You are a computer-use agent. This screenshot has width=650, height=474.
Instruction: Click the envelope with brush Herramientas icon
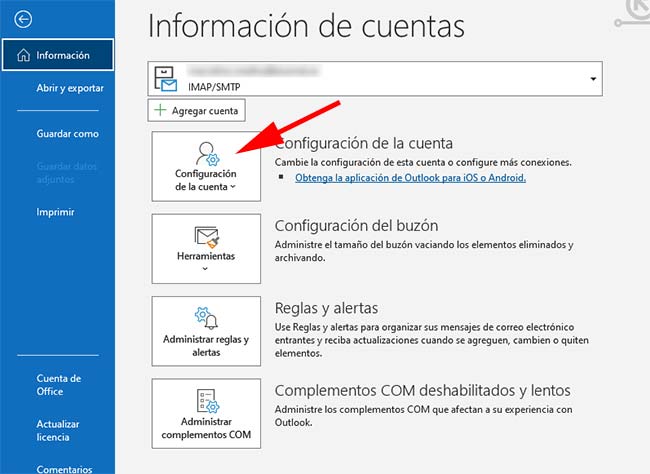[206, 237]
